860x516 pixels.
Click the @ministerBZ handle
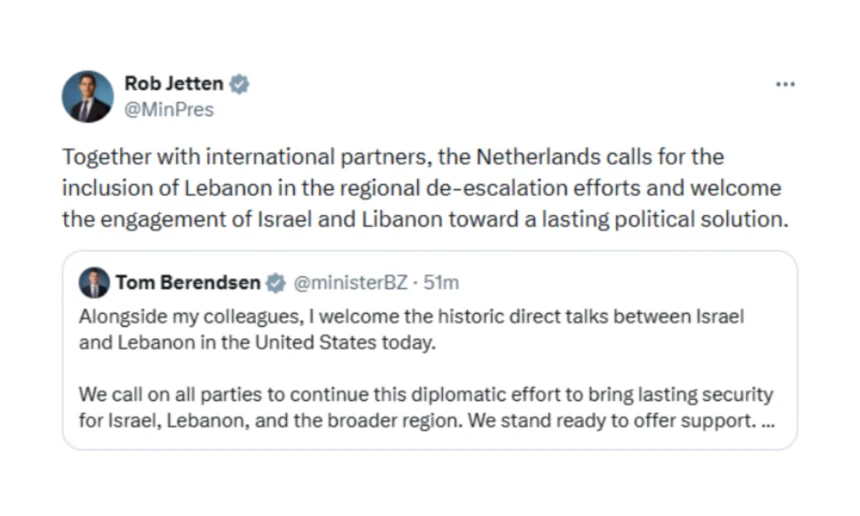click(x=351, y=283)
